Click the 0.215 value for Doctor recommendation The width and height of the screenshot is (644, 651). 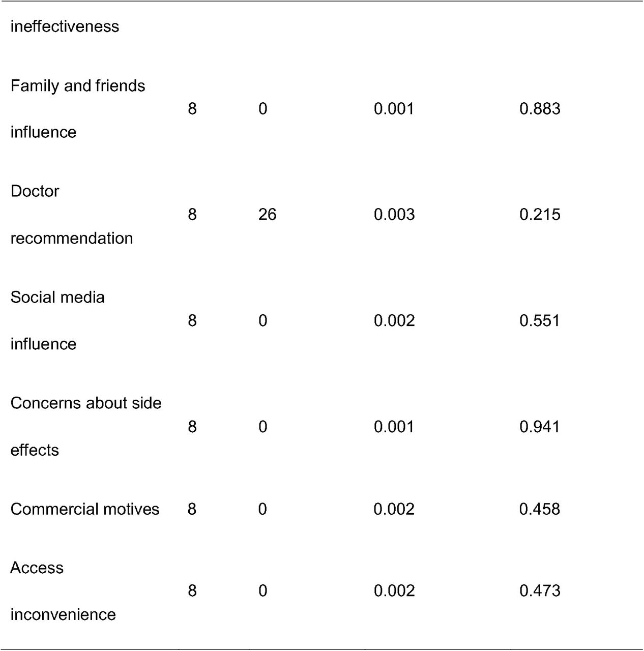(x=540, y=215)
